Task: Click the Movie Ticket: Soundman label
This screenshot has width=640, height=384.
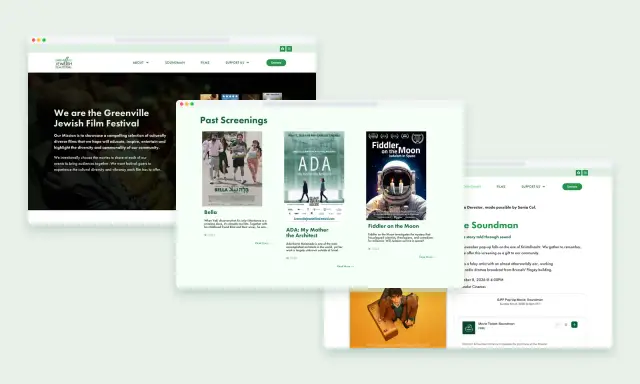Action: coord(496,324)
